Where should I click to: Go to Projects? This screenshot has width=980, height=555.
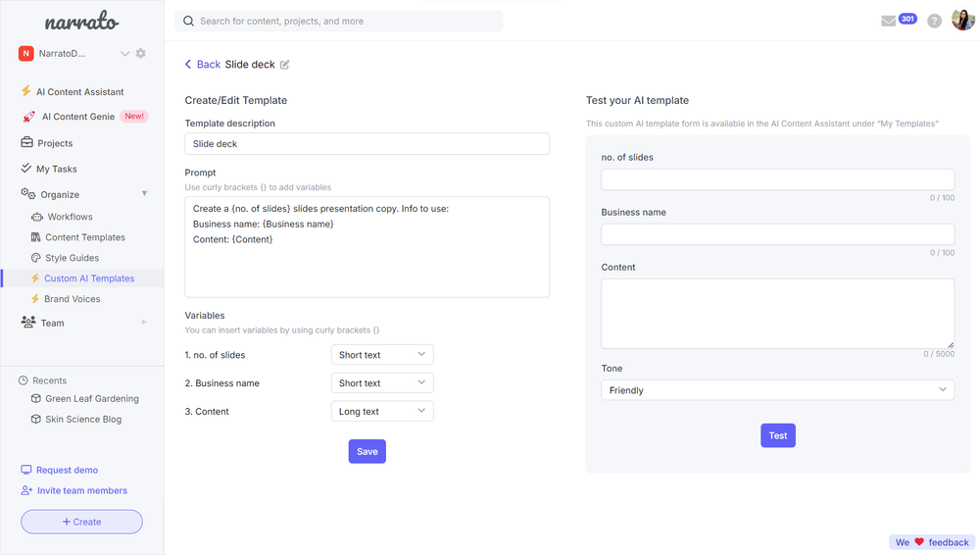pos(55,143)
